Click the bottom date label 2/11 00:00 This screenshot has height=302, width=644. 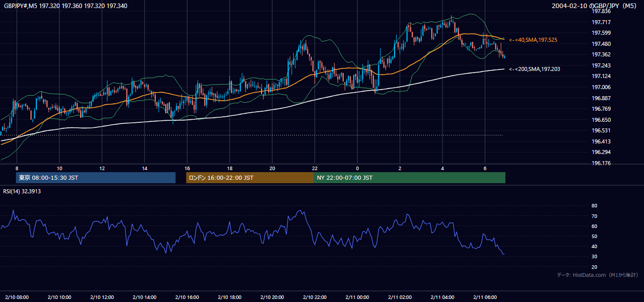(358, 297)
